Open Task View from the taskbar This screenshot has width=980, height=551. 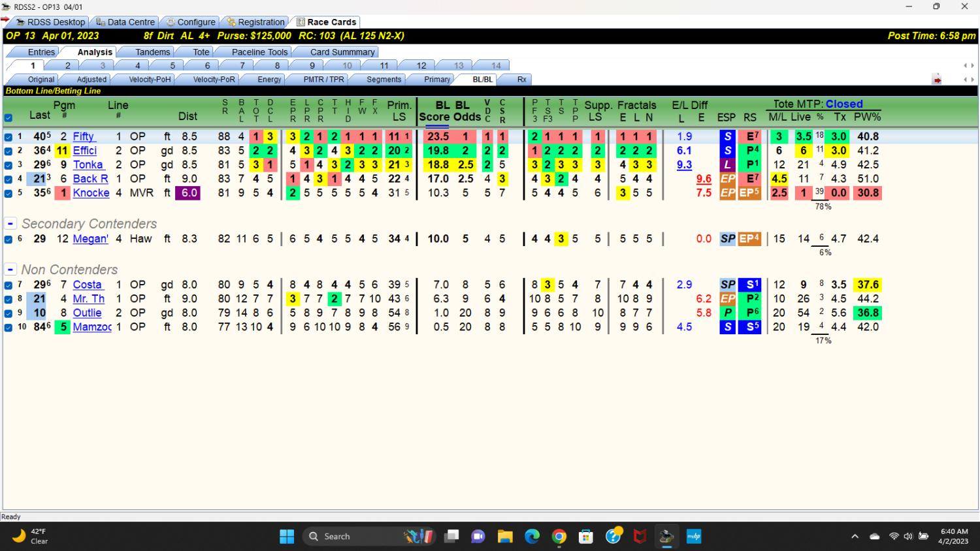451,537
